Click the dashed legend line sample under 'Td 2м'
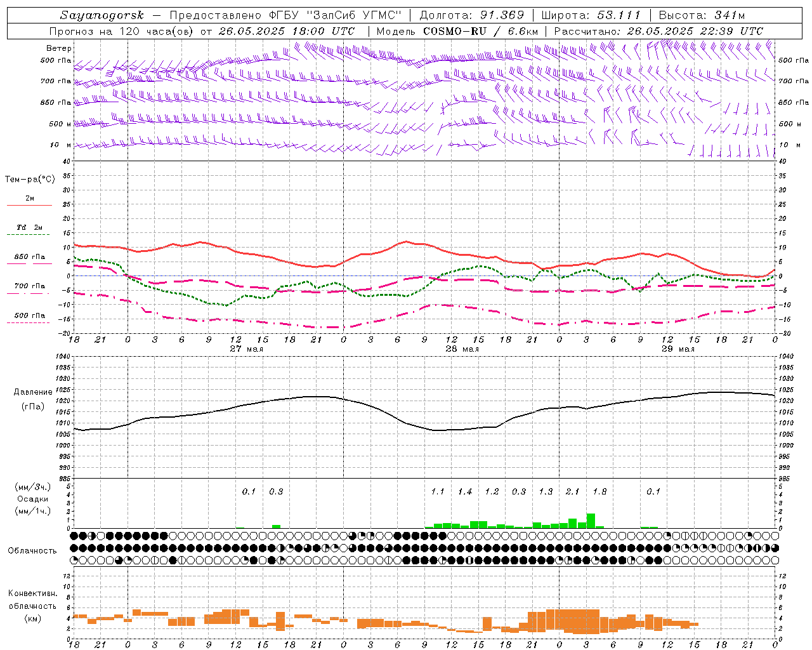Screen dimensions: 812x650 29,235
